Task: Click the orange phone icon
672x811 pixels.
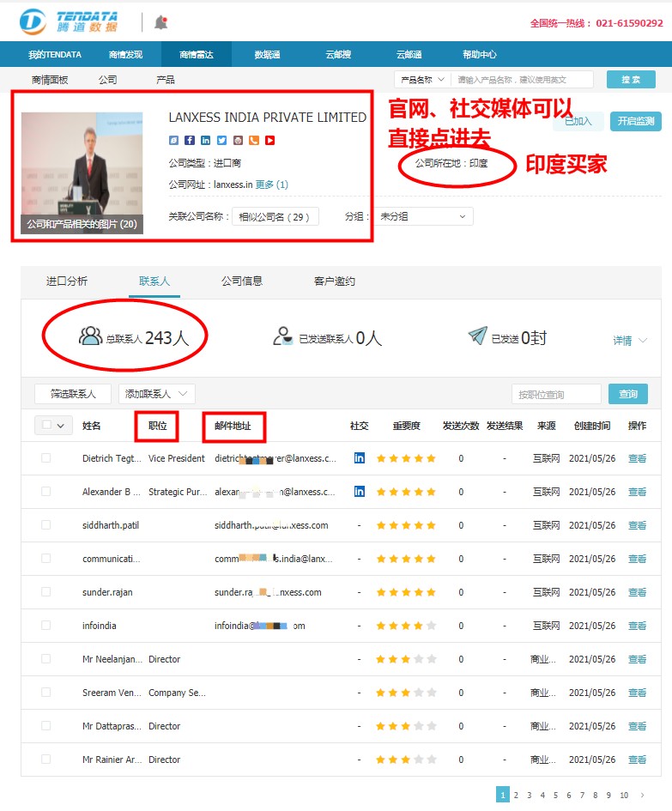Action: [x=254, y=140]
